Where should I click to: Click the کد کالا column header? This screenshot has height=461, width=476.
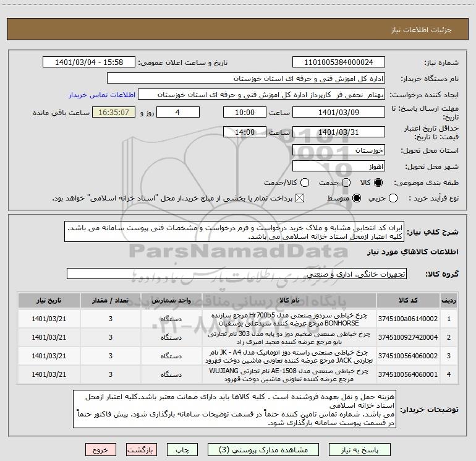tap(408, 300)
